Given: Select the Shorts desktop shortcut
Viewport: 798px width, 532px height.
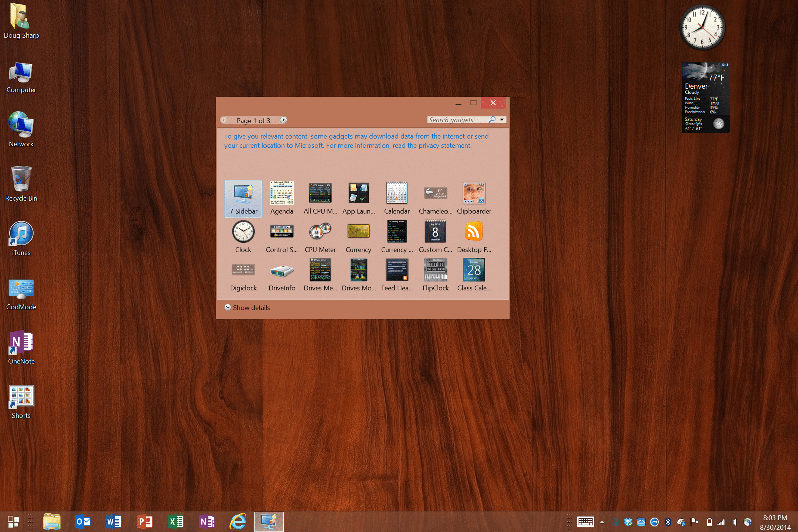Looking at the screenshot, I should (21, 402).
